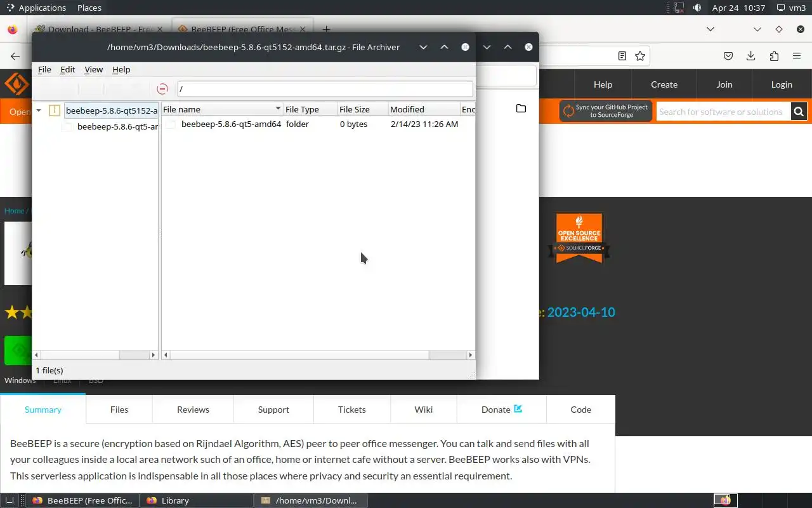The image size is (812, 508).
Task: Select beebeep-5.8.6-qt5-ar child item in tree
Action: coord(117,127)
